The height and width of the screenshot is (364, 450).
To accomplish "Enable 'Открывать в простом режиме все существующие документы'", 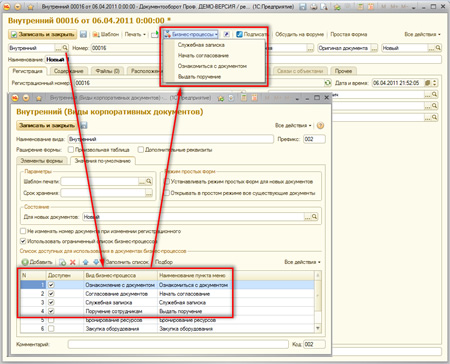I will pos(167,193).
